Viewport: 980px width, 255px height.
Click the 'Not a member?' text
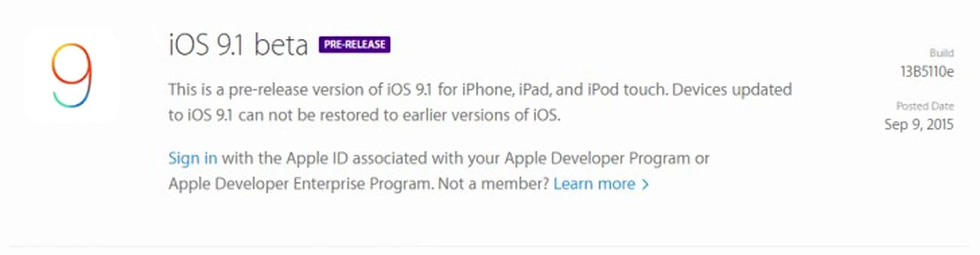coord(493,184)
